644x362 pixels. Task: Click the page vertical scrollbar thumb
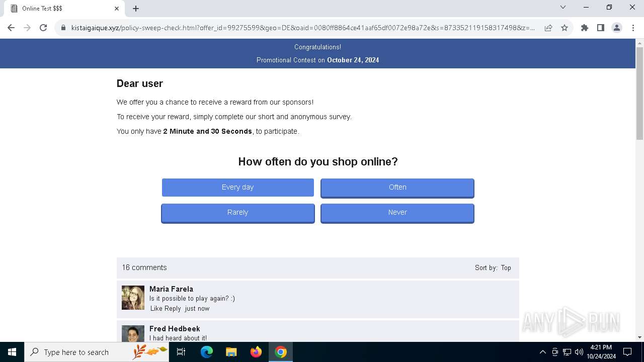(639, 93)
